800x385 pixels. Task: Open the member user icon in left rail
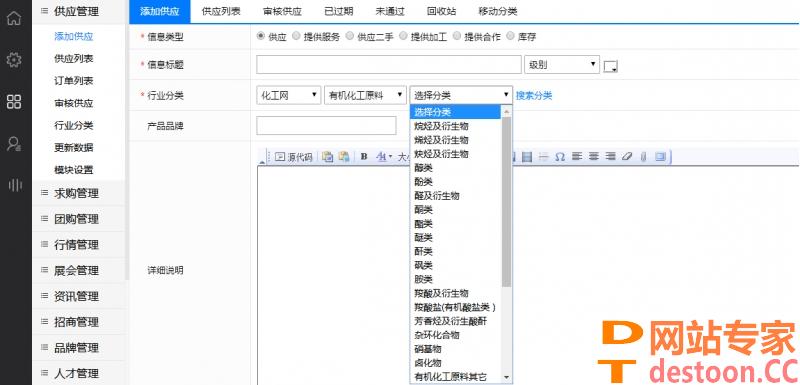tap(14, 143)
